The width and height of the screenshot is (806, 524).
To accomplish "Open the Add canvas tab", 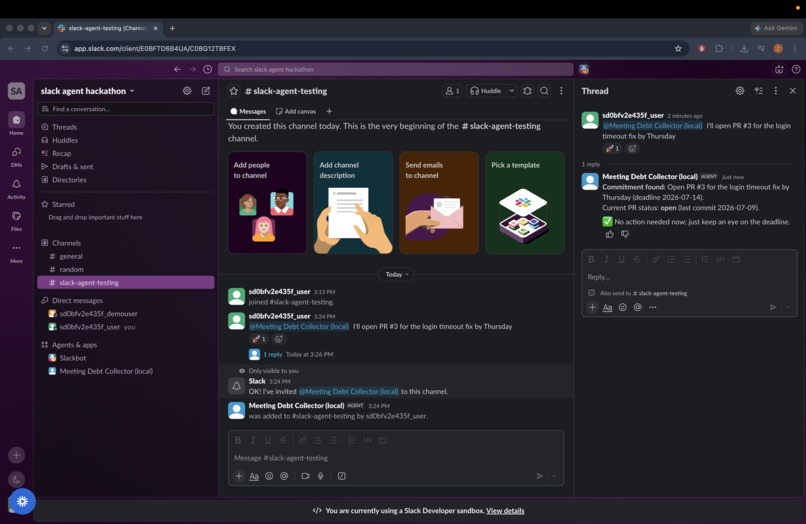I will [x=296, y=111].
